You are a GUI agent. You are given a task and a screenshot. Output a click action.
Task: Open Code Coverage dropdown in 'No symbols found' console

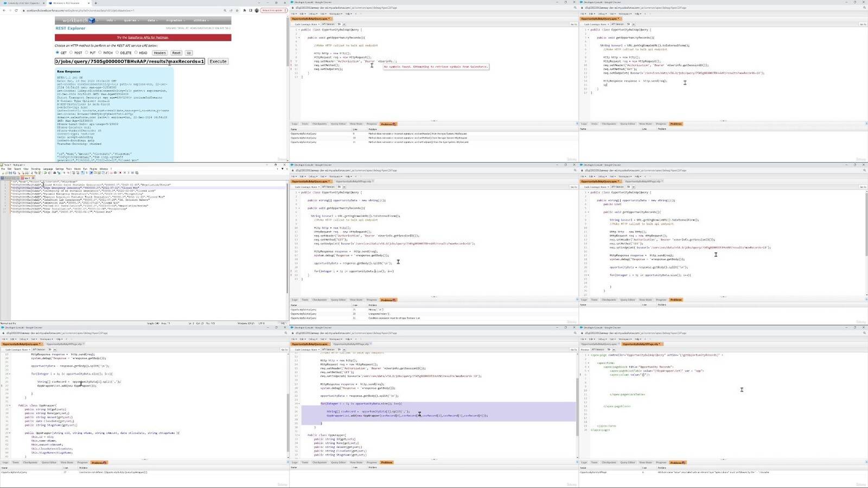click(307, 24)
